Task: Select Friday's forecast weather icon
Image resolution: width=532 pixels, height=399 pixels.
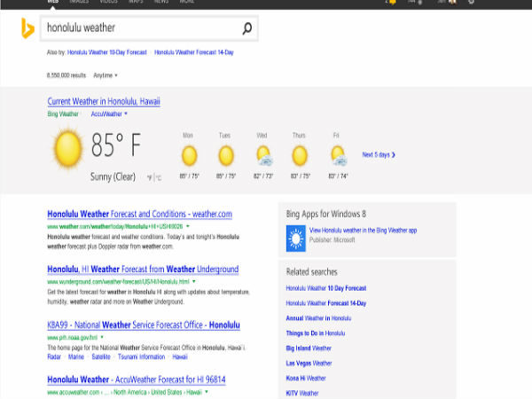Action: tap(337, 156)
